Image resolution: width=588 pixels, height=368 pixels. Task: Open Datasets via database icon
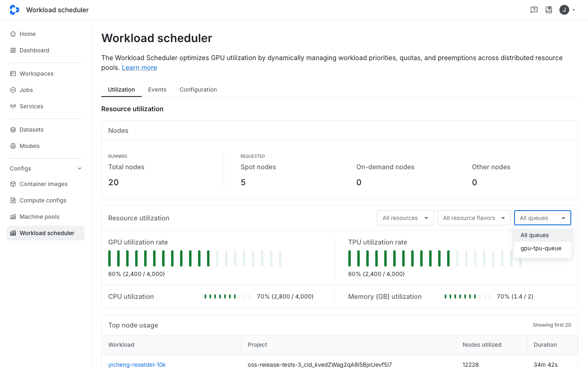pyautogui.click(x=13, y=130)
